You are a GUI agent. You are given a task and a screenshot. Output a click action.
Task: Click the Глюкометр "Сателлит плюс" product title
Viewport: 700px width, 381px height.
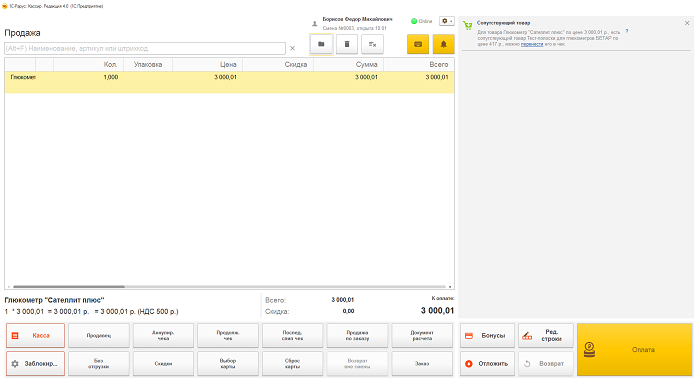54,300
